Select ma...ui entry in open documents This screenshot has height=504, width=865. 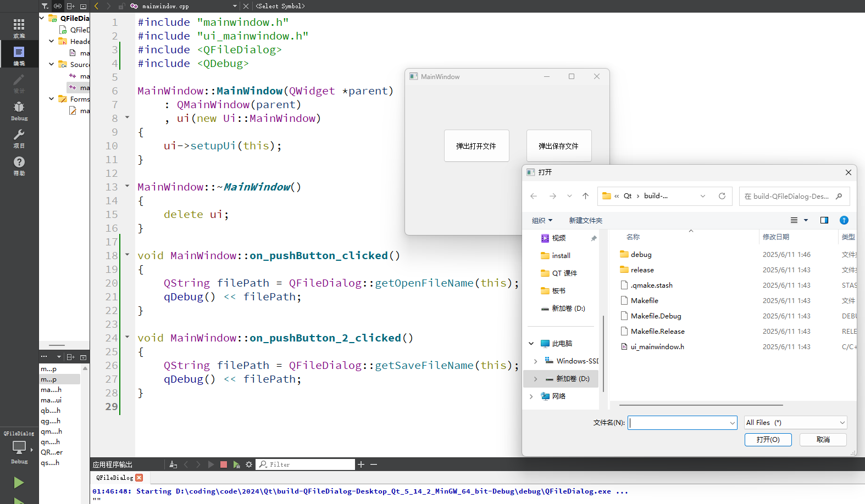pos(51,400)
